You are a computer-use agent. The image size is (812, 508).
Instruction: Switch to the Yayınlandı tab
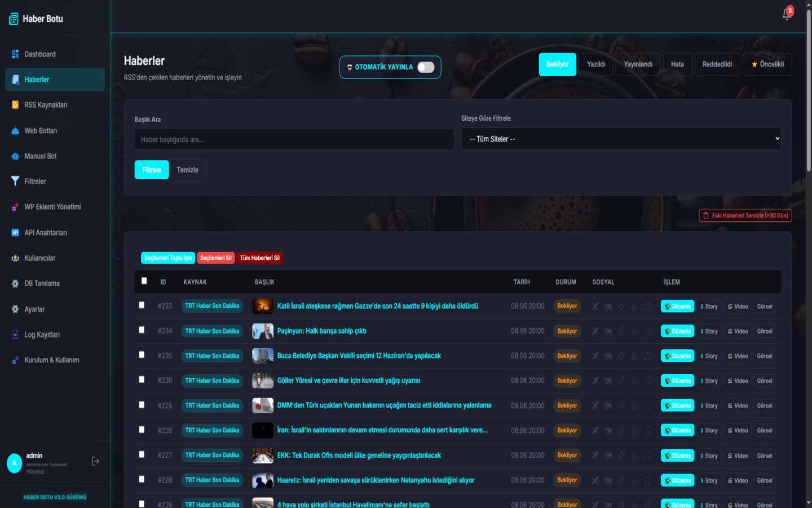(x=638, y=64)
